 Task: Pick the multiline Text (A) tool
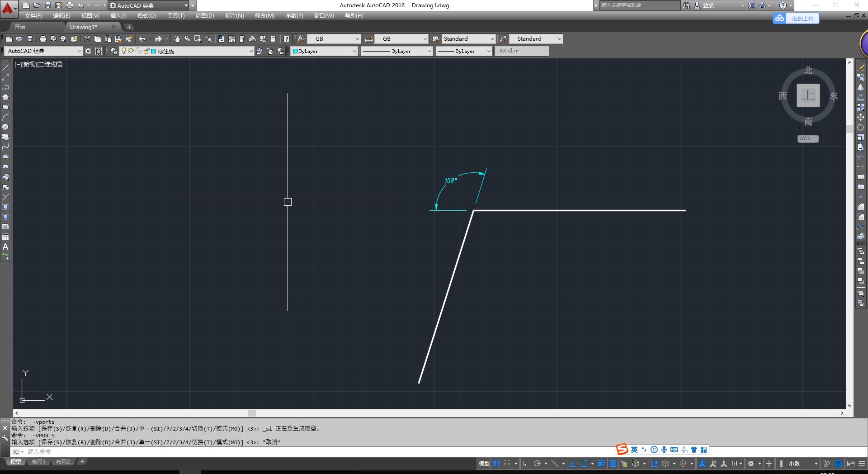click(5, 247)
